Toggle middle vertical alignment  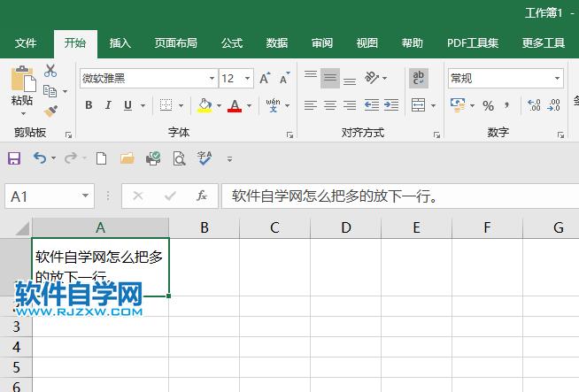tap(330, 78)
